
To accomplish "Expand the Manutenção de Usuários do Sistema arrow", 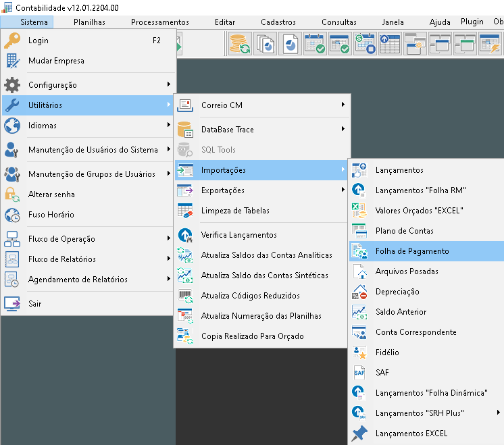I will (x=168, y=149).
